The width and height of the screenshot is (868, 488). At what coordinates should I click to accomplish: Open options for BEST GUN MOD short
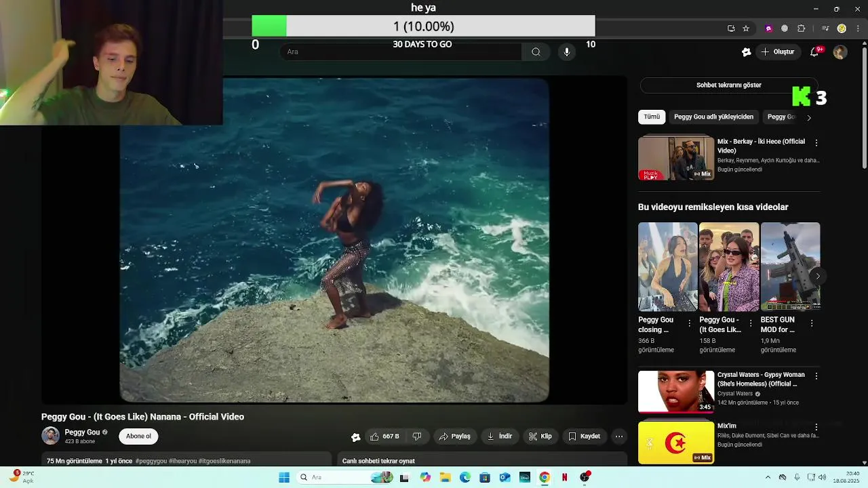pyautogui.click(x=812, y=323)
